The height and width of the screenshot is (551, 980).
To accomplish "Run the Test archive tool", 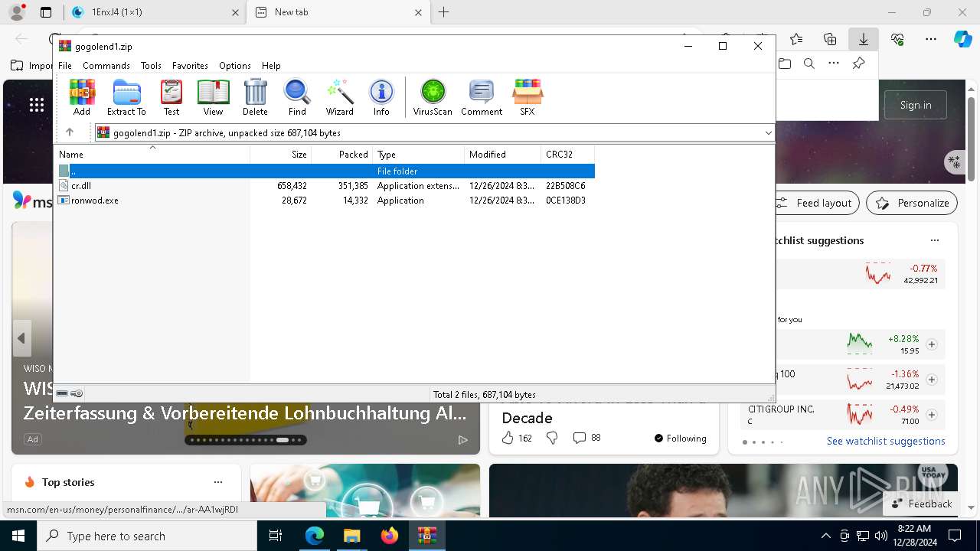I will pos(171,97).
